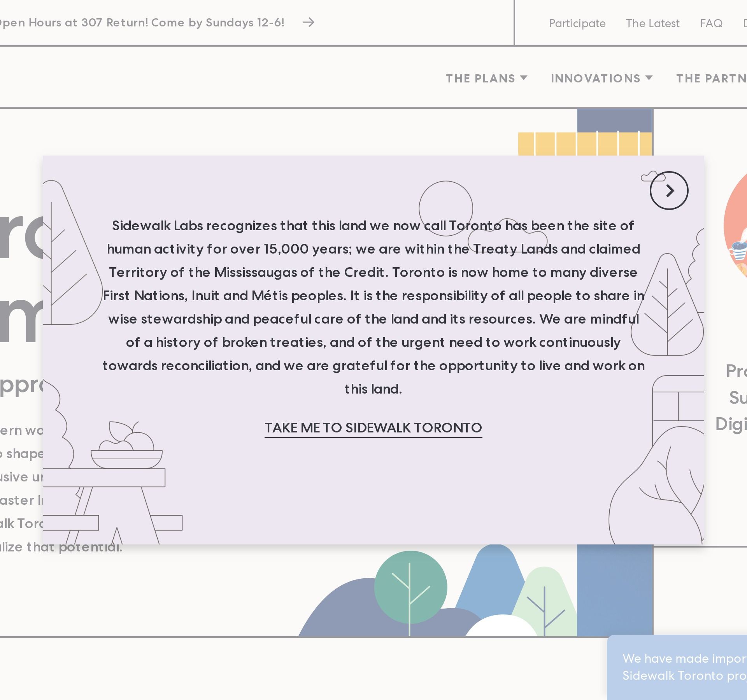
Task: Open The Partners menu item
Action: pyautogui.click(x=711, y=79)
